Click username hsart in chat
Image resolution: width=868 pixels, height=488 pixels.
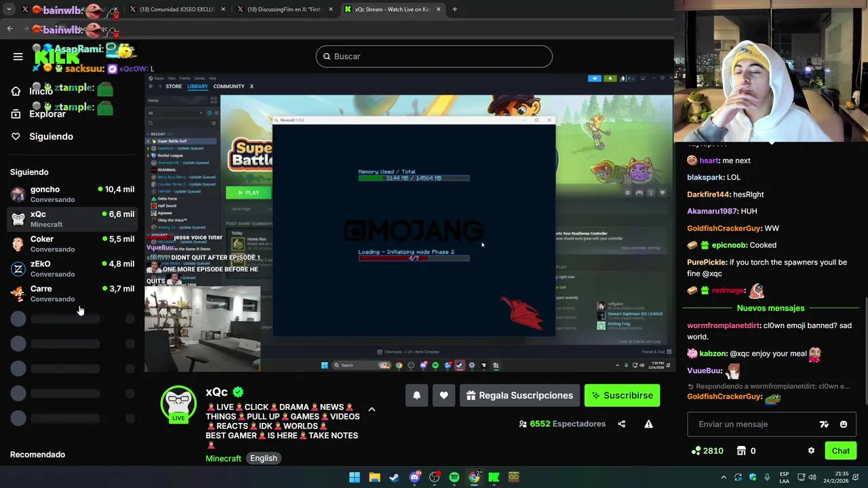click(709, 161)
